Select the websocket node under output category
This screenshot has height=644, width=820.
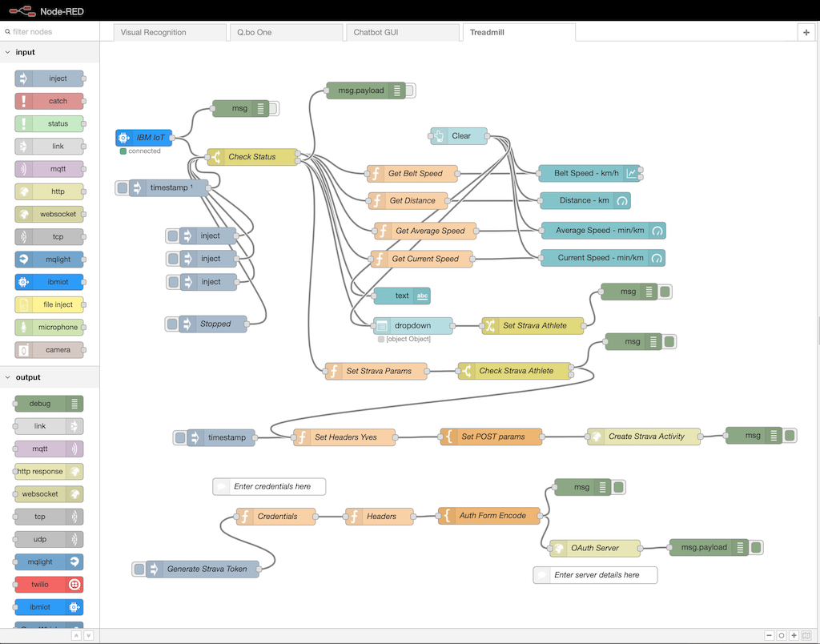pyautogui.click(x=49, y=494)
